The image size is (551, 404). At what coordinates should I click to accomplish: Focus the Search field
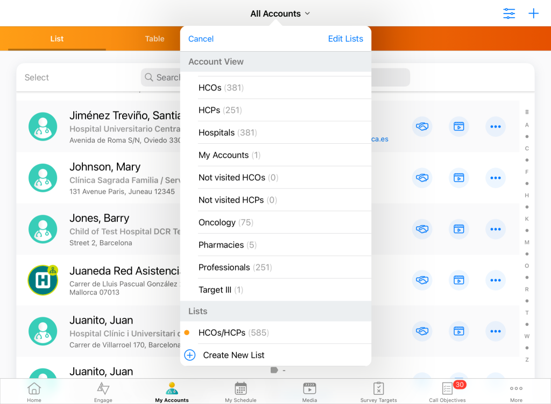click(275, 77)
